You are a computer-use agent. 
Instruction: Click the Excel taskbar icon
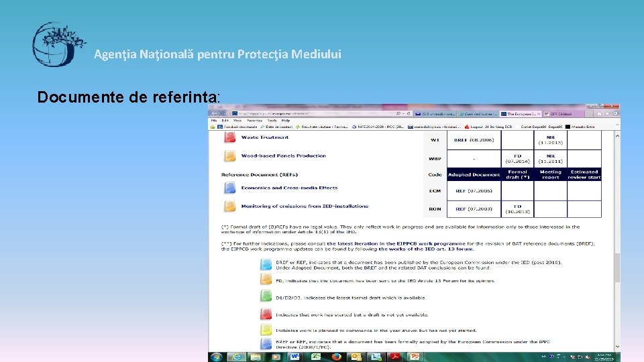(x=315, y=357)
